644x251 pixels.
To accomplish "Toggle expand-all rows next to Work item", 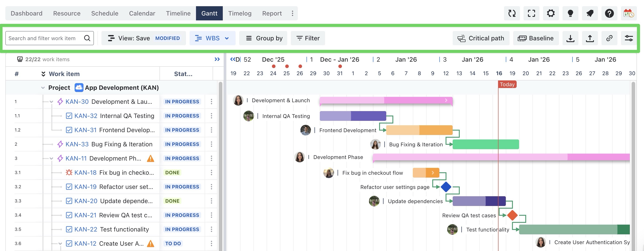I will 43,74.
